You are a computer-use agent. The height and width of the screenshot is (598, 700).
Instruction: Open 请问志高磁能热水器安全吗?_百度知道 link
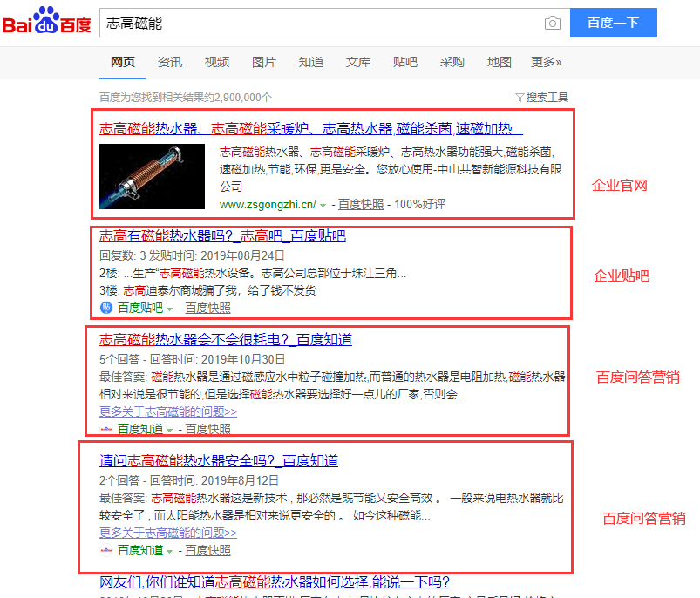pyautogui.click(x=219, y=460)
